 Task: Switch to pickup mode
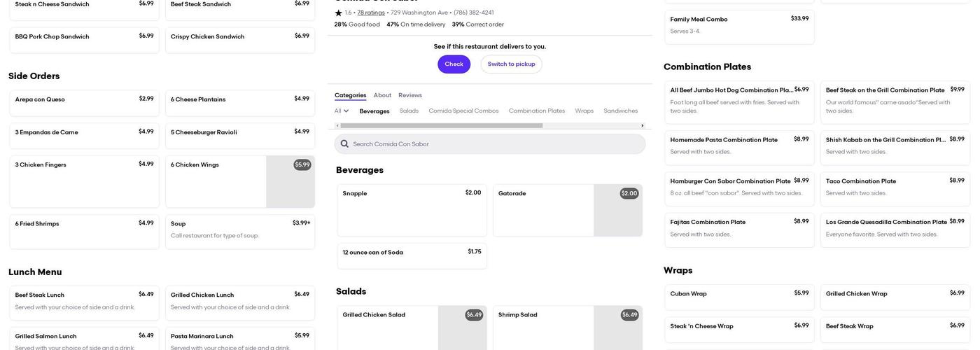point(511,64)
